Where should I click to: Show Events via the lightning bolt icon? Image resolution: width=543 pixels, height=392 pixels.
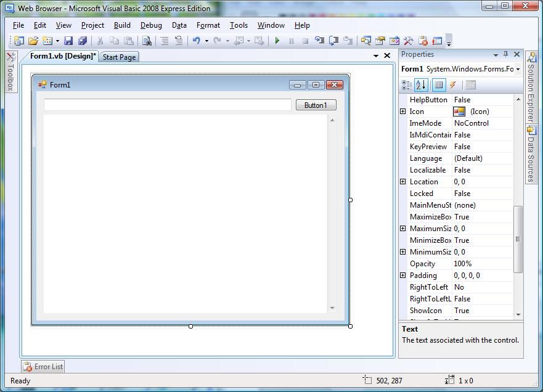pyautogui.click(x=452, y=85)
